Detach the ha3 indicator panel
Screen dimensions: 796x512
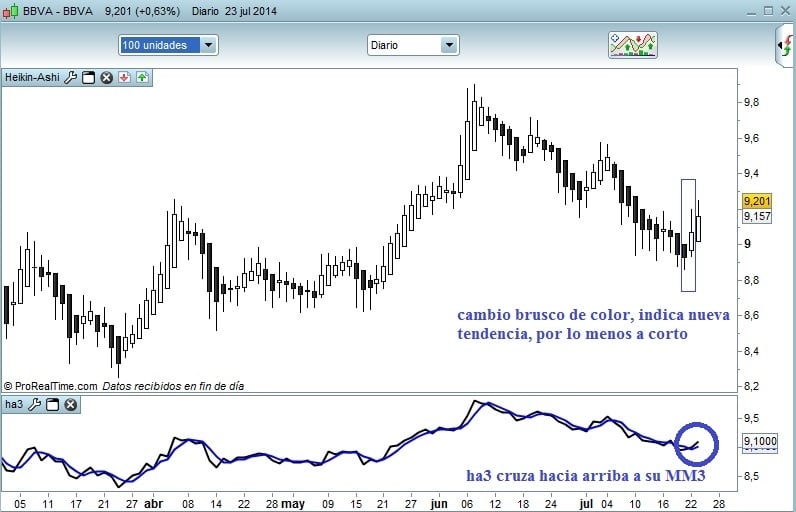coord(52,404)
